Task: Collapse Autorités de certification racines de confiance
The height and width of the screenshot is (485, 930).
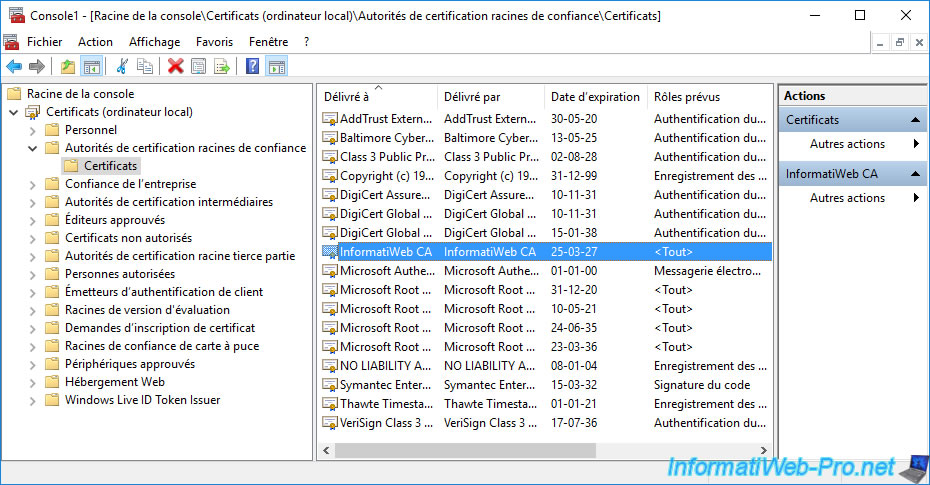Action: pyautogui.click(x=33, y=148)
